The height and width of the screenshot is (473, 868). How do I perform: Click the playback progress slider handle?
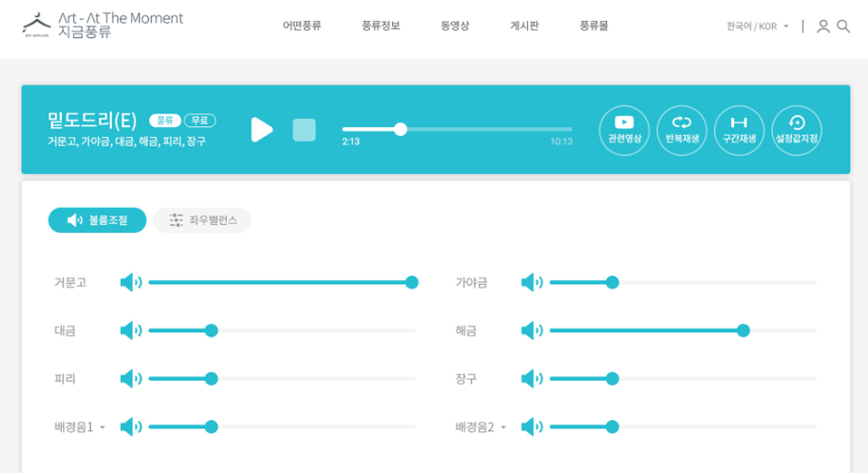coord(400,129)
